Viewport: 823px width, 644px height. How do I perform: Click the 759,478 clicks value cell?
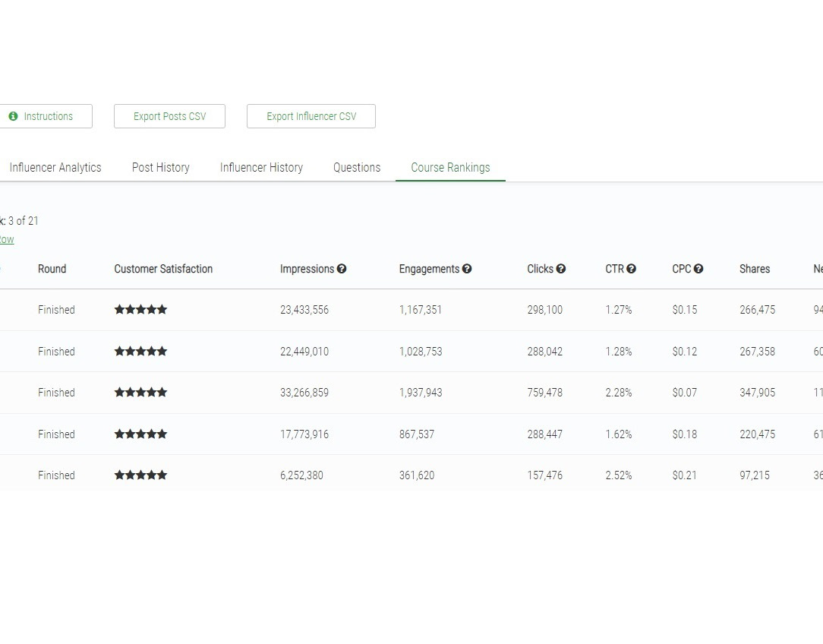(x=544, y=393)
